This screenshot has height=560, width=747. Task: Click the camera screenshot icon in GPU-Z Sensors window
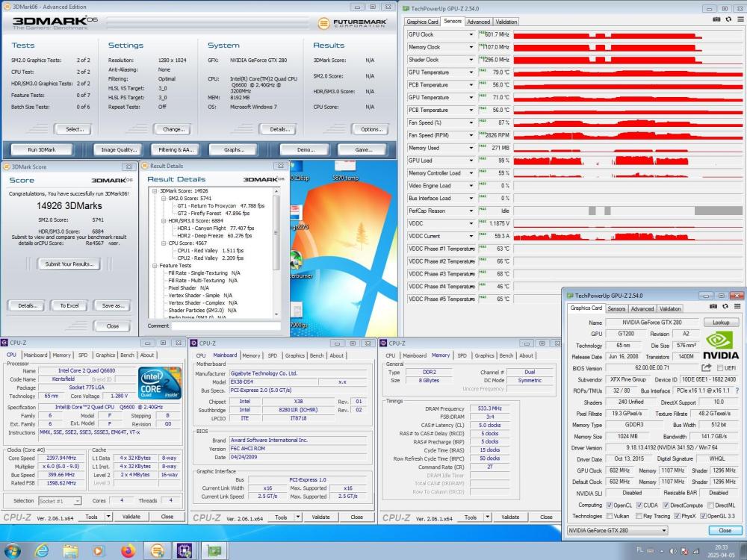click(716, 19)
